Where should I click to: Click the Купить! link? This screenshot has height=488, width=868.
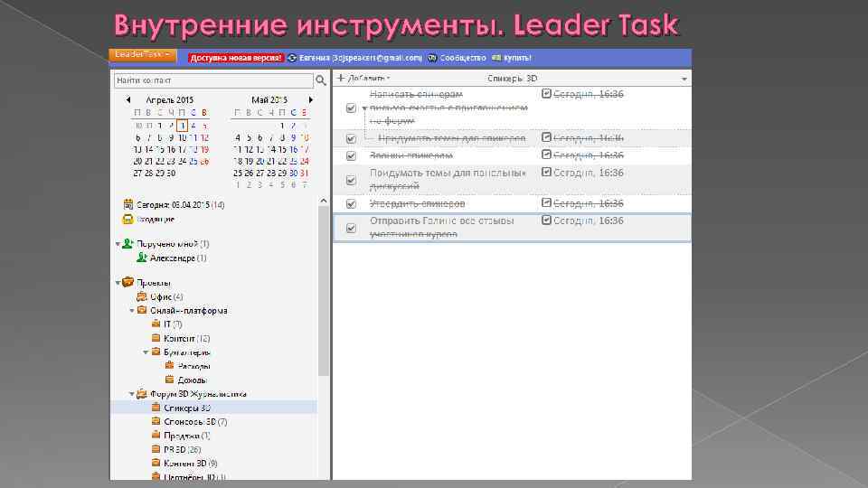[x=517, y=58]
